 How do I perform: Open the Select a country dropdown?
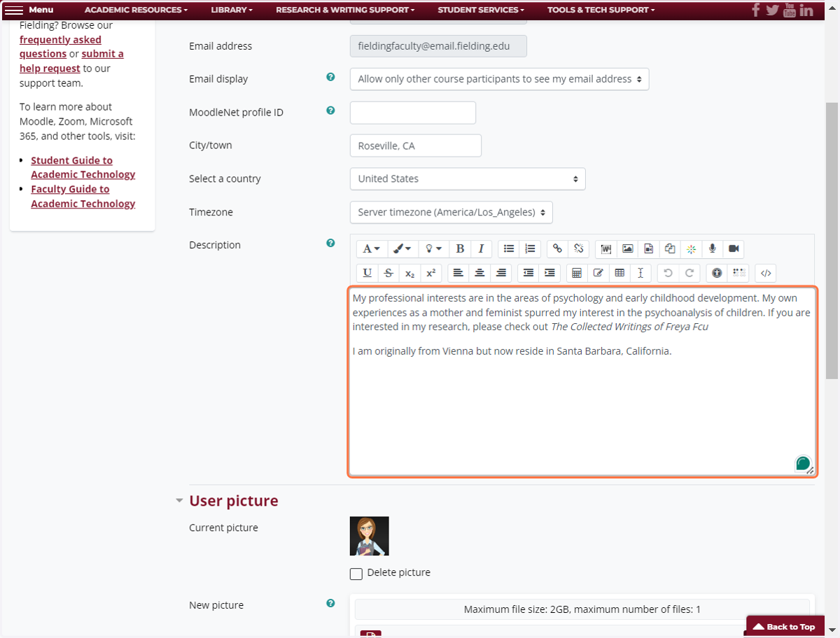pyautogui.click(x=468, y=179)
